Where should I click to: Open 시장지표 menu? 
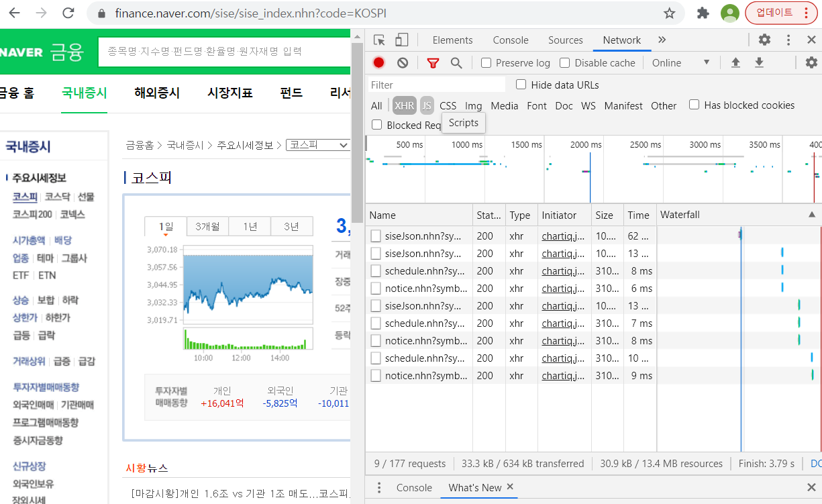pyautogui.click(x=230, y=93)
